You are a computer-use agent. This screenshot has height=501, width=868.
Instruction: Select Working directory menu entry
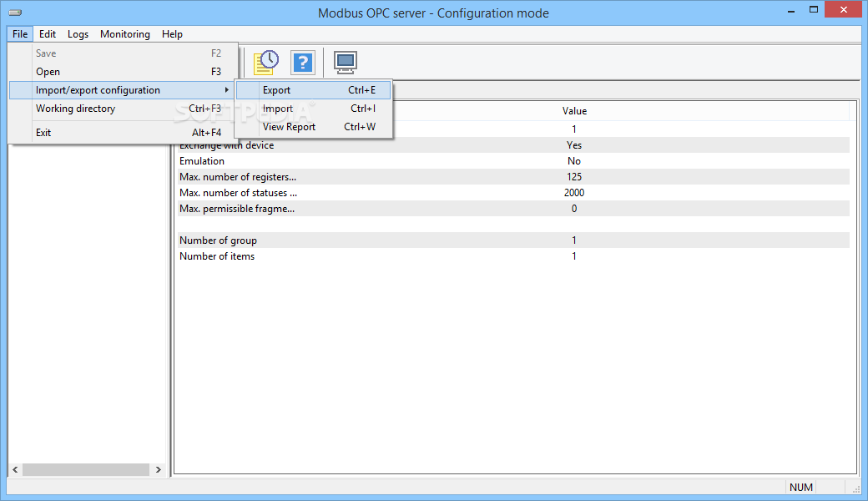[x=124, y=109]
